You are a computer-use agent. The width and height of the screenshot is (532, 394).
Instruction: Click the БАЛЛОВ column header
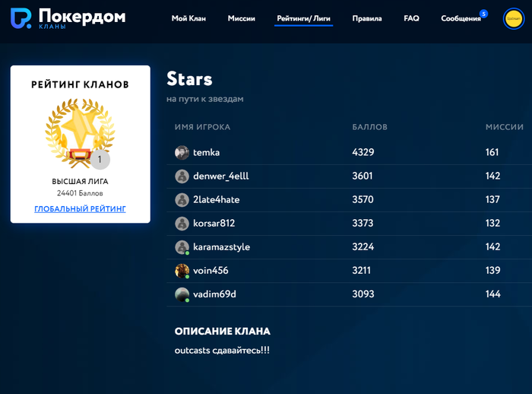tap(370, 127)
